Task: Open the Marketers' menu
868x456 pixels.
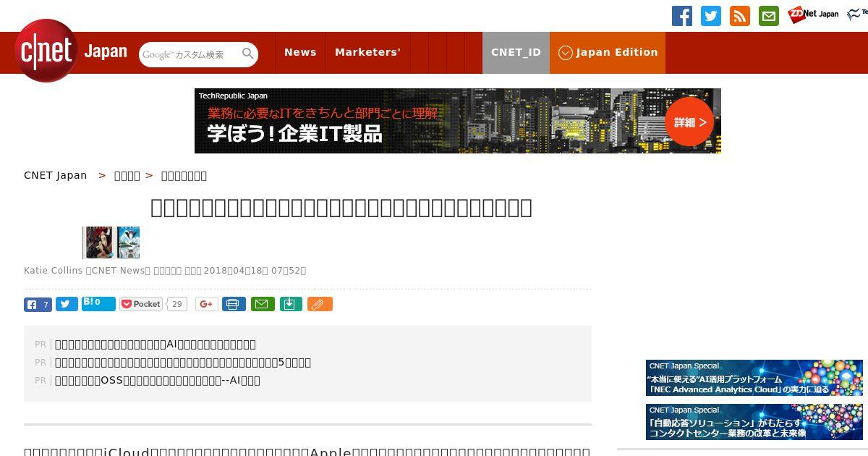Action: (367, 52)
